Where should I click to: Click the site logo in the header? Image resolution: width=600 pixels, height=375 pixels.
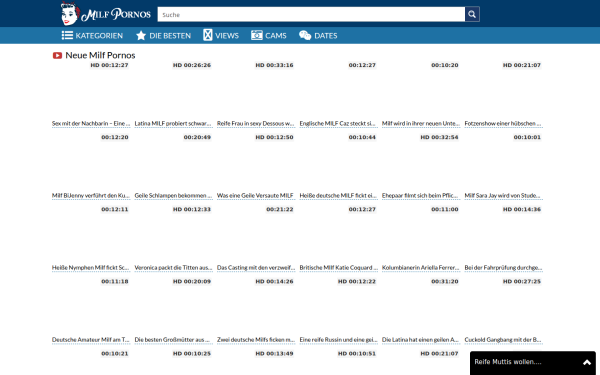coord(106,14)
